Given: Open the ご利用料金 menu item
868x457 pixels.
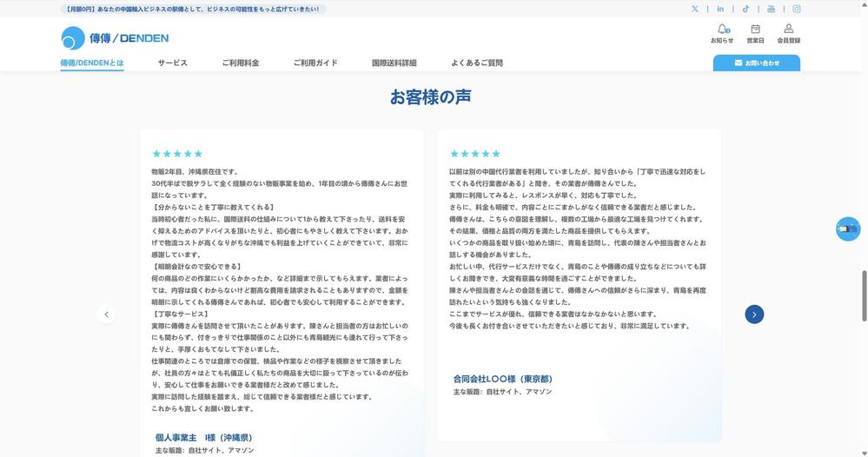Looking at the screenshot, I should coord(241,63).
